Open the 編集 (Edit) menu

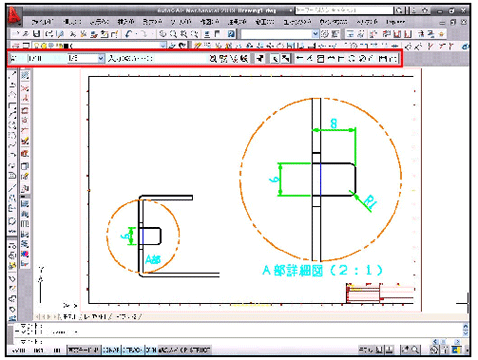point(72,22)
